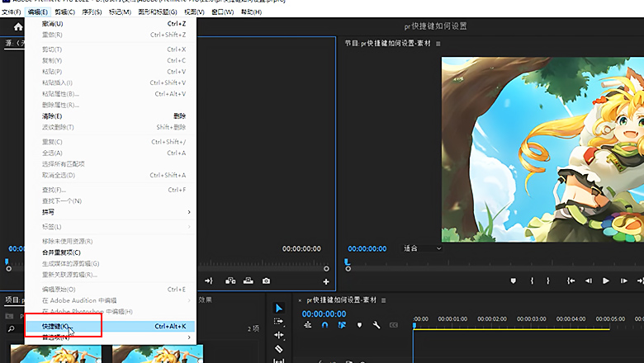Add a marker in the program monitor
Image resolution: width=644 pixels, height=363 pixels.
click(513, 281)
